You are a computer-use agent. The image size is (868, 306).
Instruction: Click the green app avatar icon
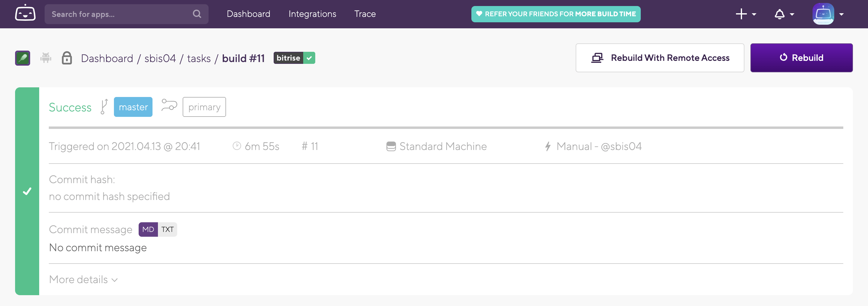(22, 58)
